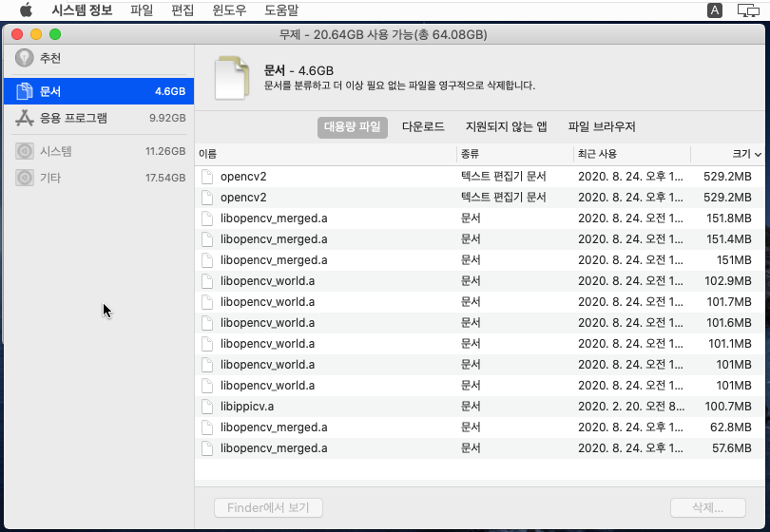The image size is (770, 532).
Task: Click the 응용 프로그램 app icon in sidebar
Action: point(24,119)
